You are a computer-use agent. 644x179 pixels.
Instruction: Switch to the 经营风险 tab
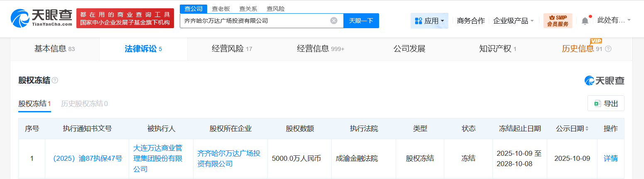(x=232, y=49)
